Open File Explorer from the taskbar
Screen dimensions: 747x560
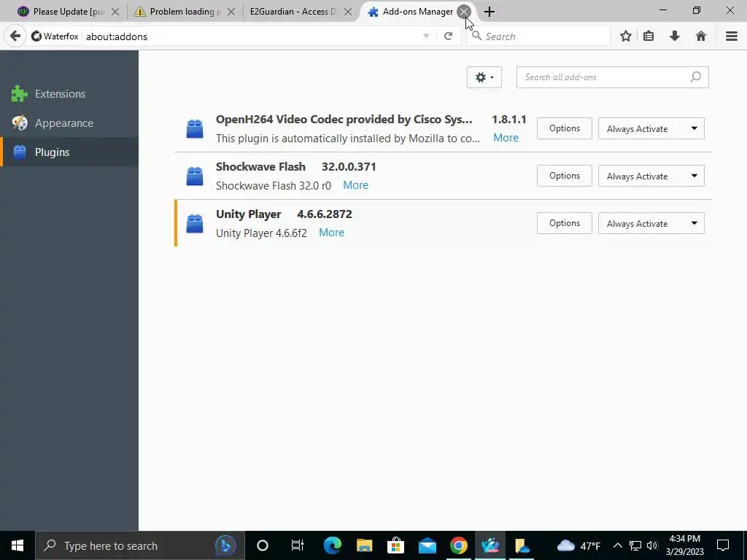click(365, 545)
